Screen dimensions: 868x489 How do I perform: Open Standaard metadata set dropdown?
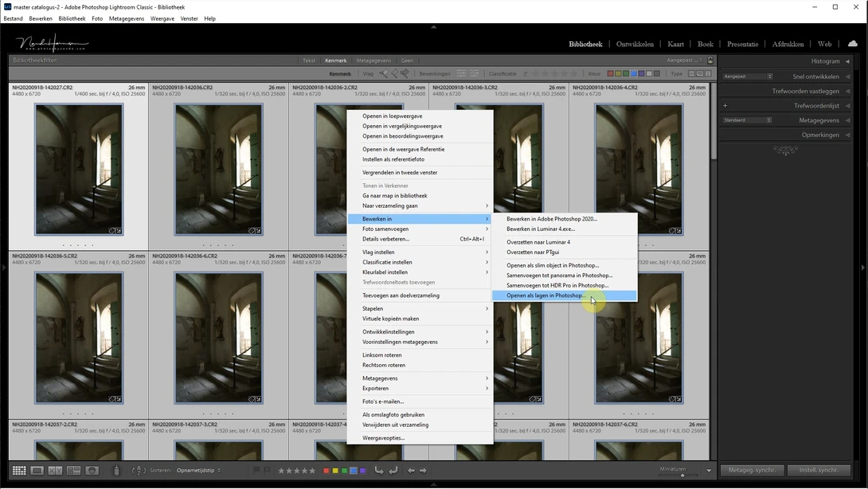pos(747,120)
